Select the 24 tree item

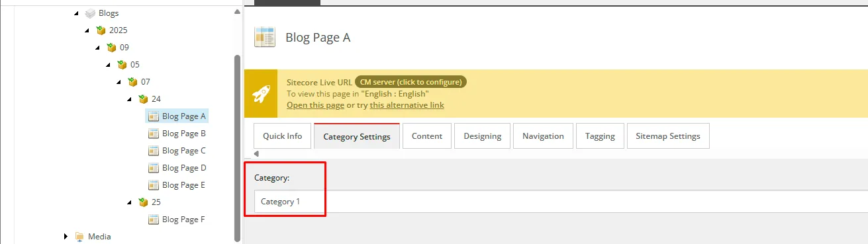point(156,99)
